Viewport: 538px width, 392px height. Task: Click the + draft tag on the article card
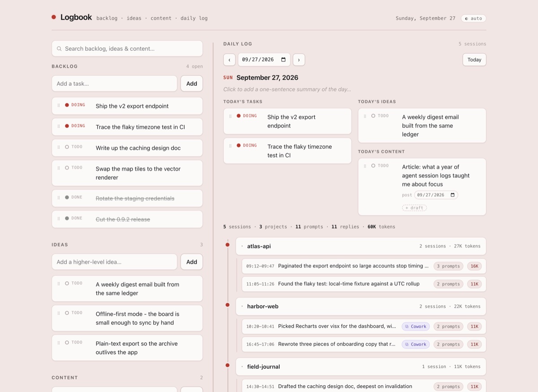(x=414, y=208)
